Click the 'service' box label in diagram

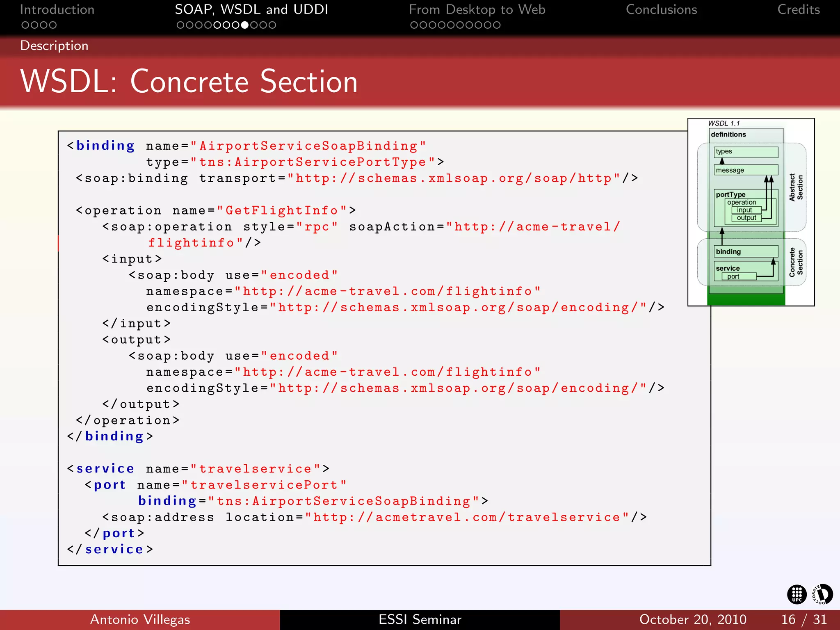point(728,268)
